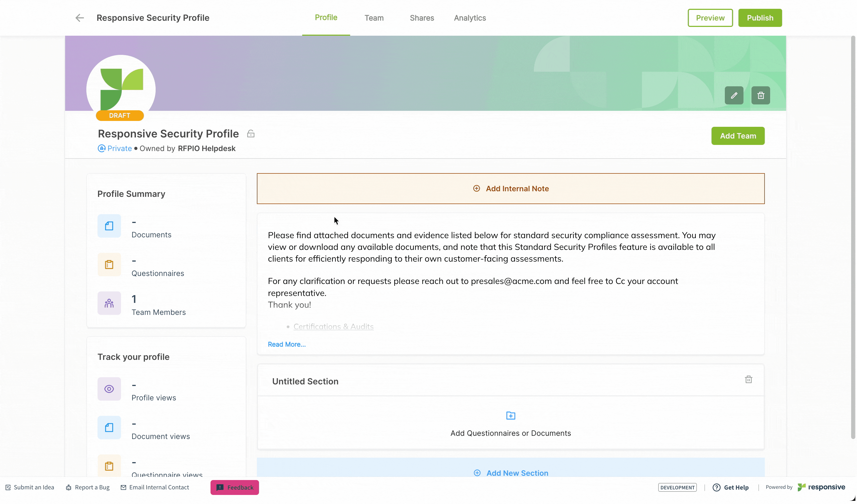This screenshot has height=504, width=857.
Task: Click Get Help link
Action: [736, 488]
